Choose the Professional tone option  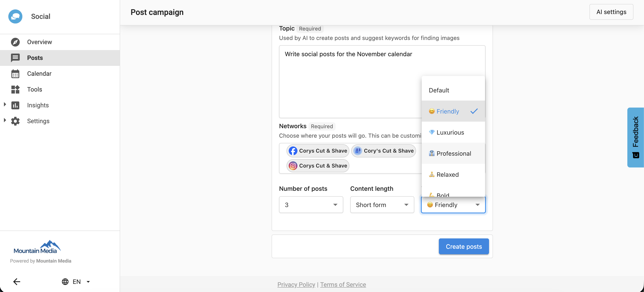tap(453, 153)
